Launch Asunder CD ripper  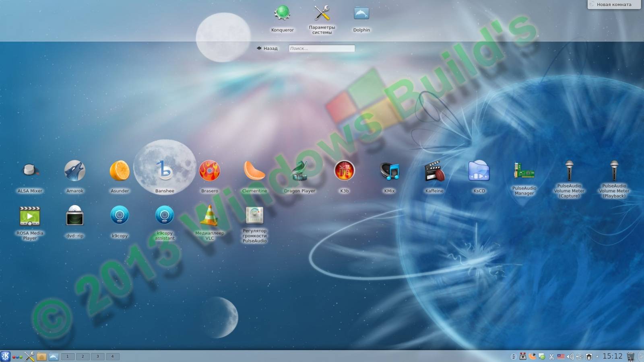(x=120, y=177)
